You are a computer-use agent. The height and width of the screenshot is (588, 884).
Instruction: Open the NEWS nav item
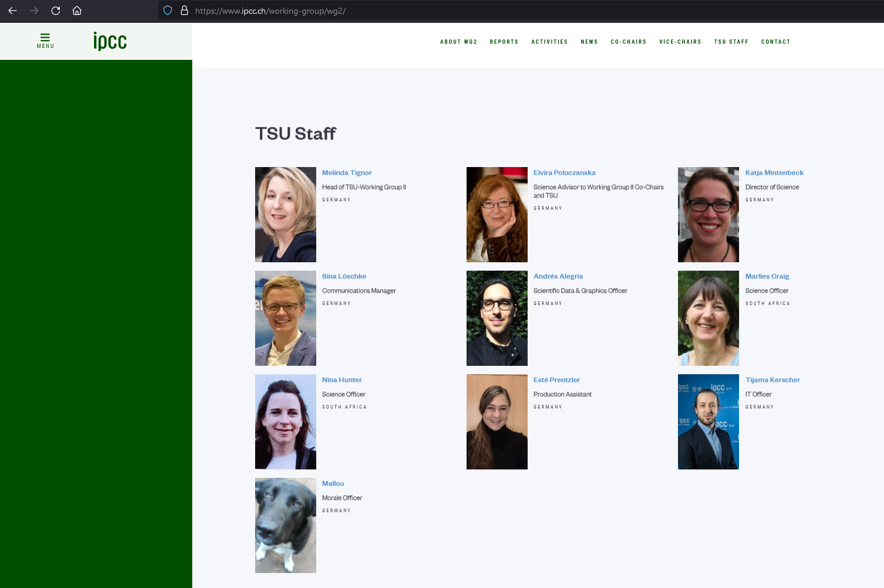click(589, 42)
